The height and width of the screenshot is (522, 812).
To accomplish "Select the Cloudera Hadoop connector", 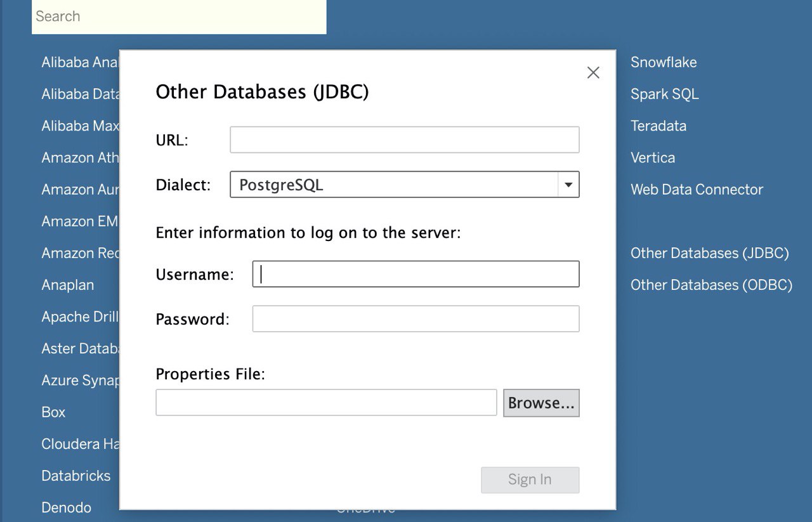I will click(81, 444).
